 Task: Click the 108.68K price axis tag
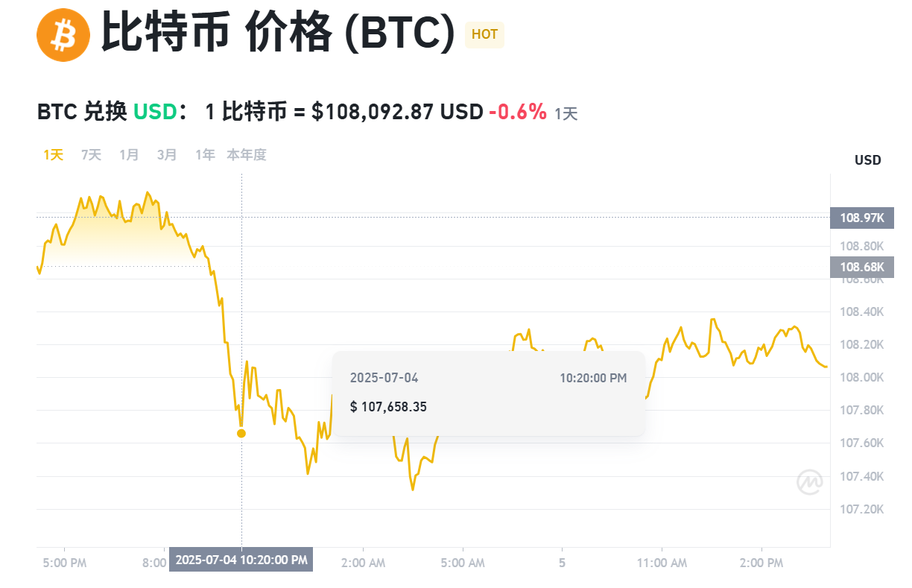pos(861,267)
